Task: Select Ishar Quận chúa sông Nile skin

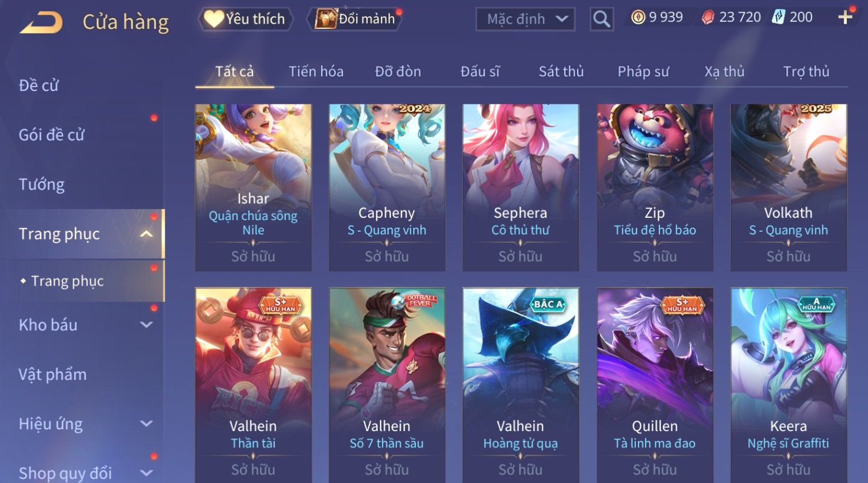Action: point(253,187)
